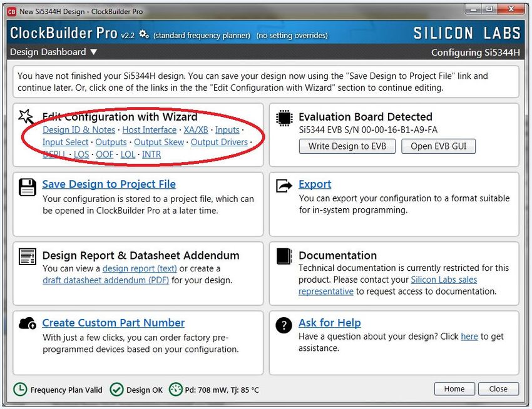
Task: Follow the Silicon Labs sales link
Action: (x=444, y=280)
